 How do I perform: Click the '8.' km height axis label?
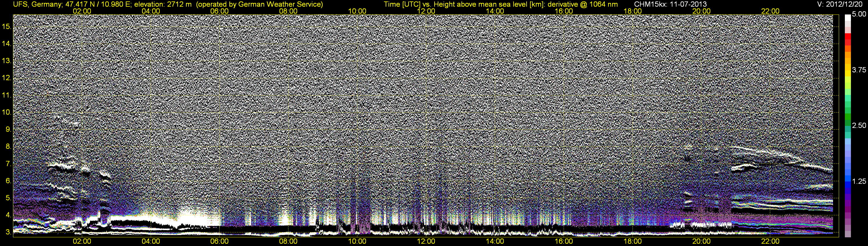pos(8,146)
